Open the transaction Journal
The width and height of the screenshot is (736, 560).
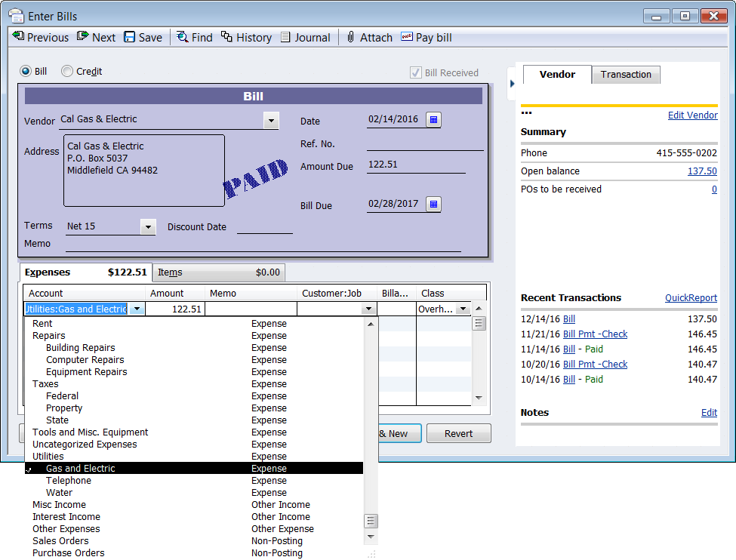coord(305,37)
